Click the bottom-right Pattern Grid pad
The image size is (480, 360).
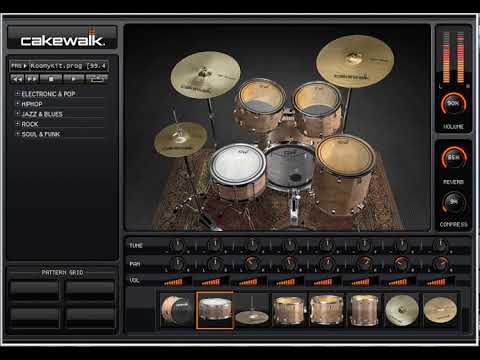pos(90,317)
